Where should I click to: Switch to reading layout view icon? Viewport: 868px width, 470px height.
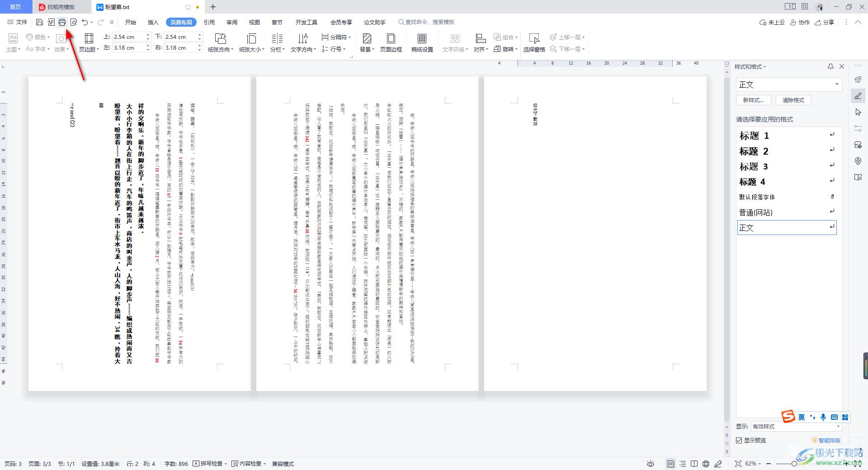694,464
